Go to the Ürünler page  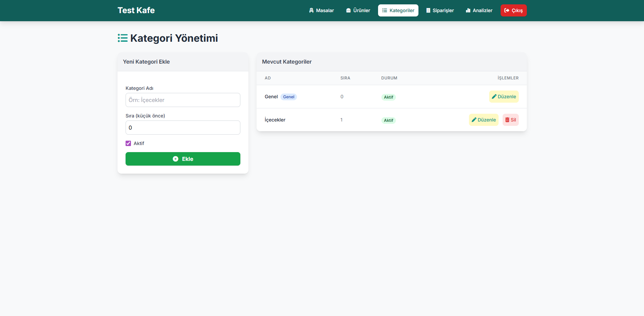(x=358, y=10)
